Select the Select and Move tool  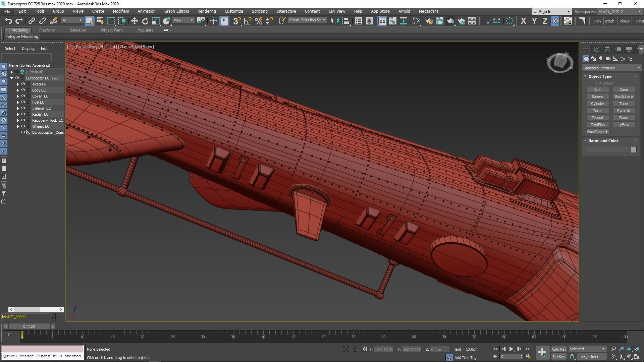134,21
